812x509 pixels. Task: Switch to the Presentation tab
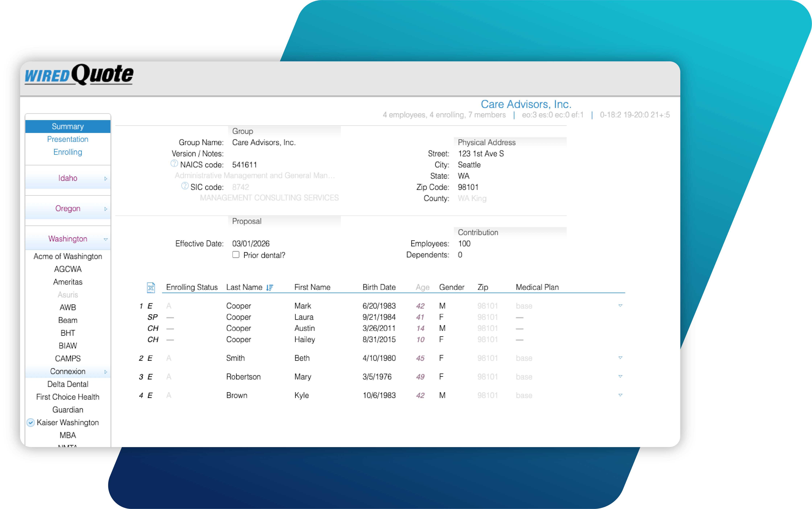click(68, 139)
